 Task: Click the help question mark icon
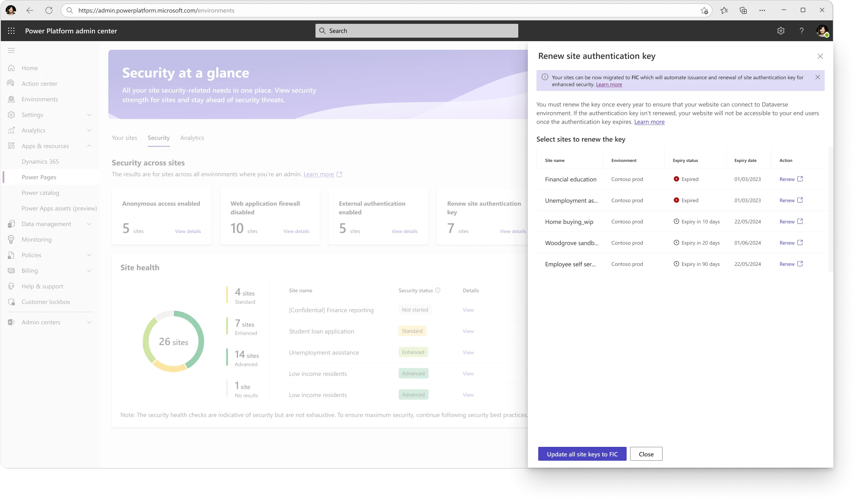[801, 31]
